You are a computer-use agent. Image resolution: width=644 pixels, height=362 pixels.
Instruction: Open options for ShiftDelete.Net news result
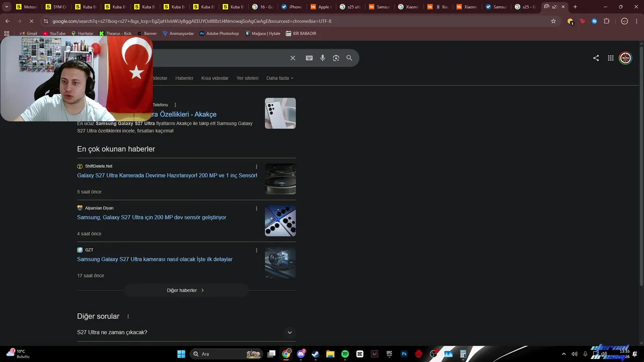257,166
